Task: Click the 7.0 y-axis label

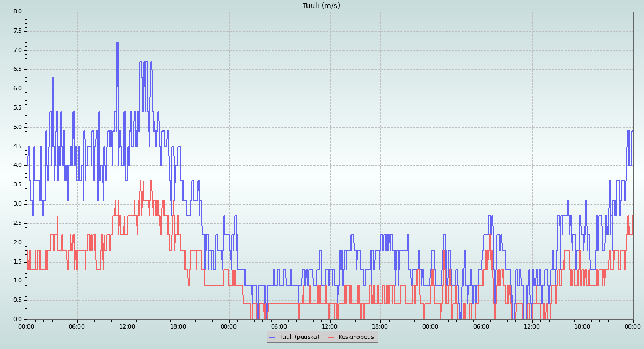Action: (17, 50)
